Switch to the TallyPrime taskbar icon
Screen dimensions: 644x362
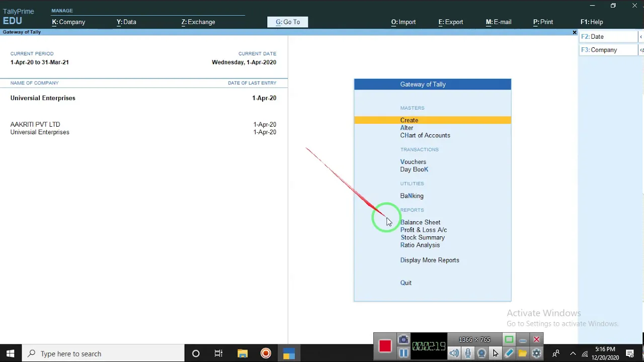tap(289, 353)
